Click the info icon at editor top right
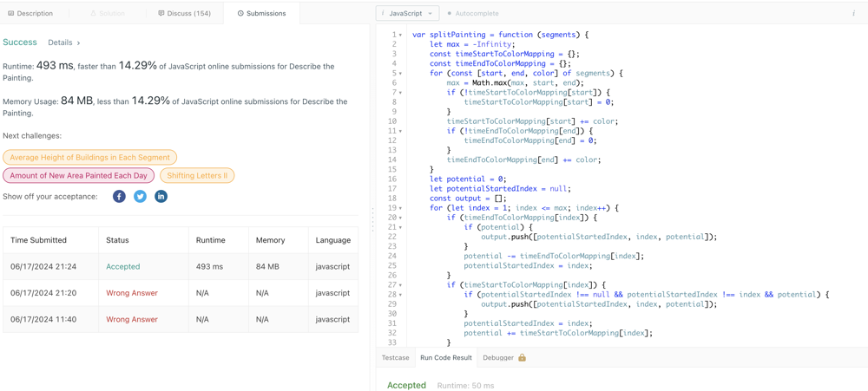This screenshot has height=391, width=868. click(853, 14)
